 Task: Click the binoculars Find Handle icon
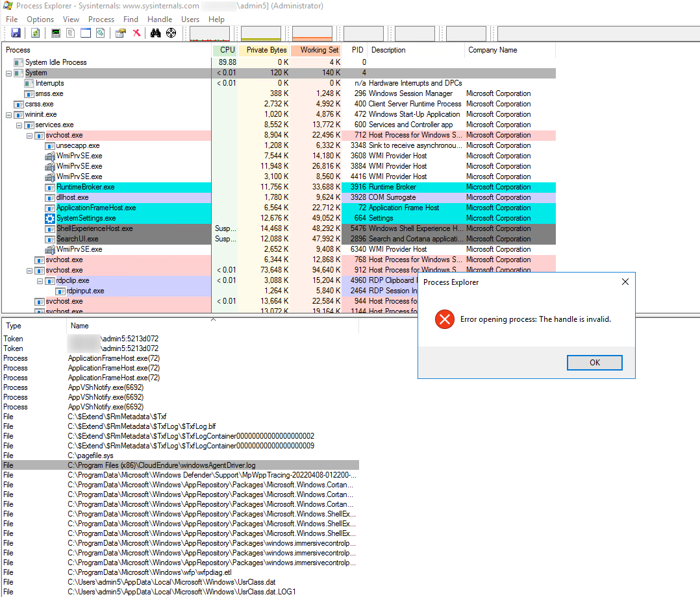155,33
